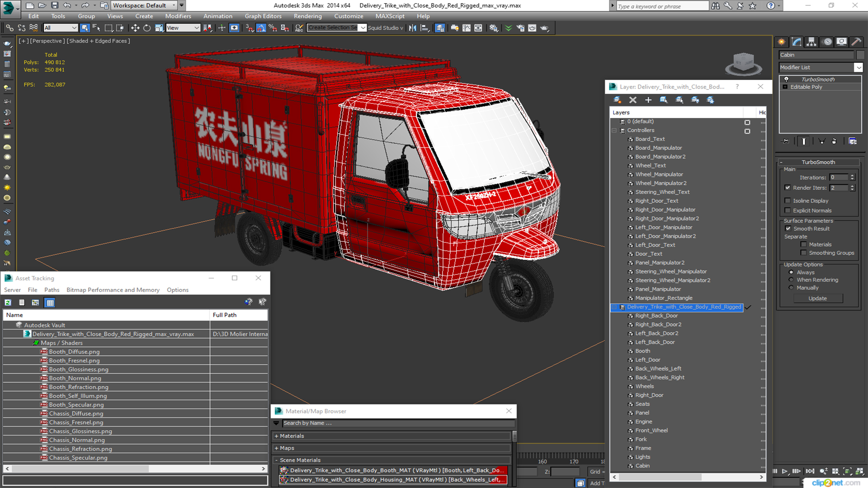The height and width of the screenshot is (488, 868).
Task: Expand the Maps group in Material Browser
Action: 276,449
